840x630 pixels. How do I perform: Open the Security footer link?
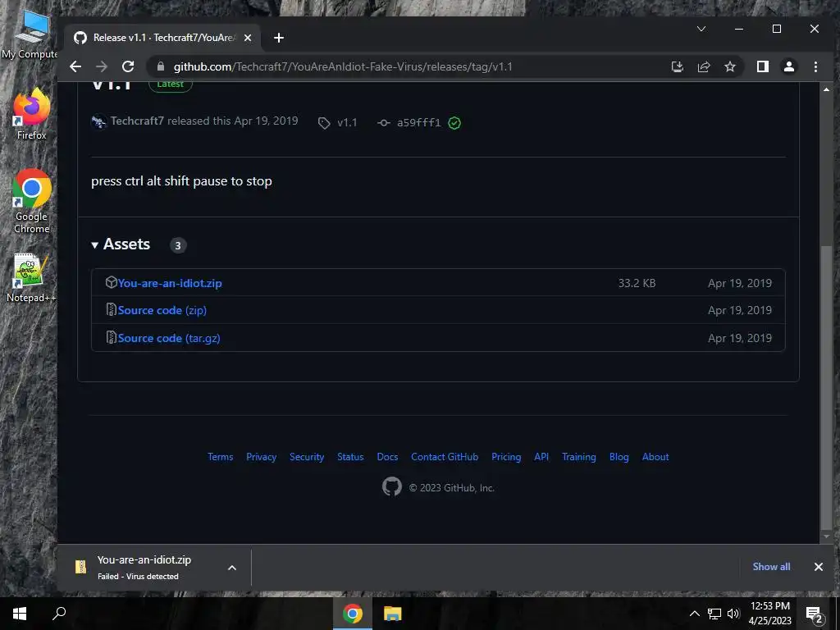(307, 457)
